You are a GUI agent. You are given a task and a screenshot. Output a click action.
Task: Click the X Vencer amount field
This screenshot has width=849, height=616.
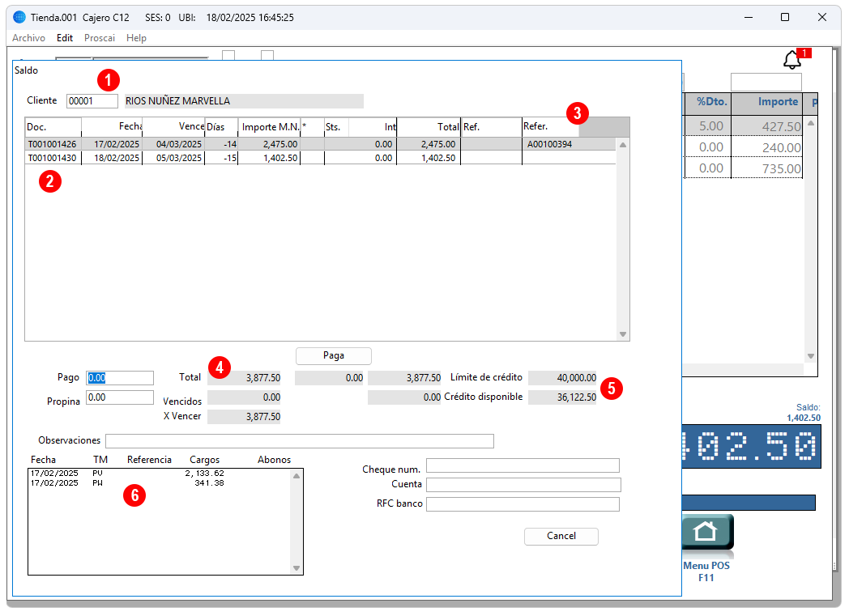point(244,416)
